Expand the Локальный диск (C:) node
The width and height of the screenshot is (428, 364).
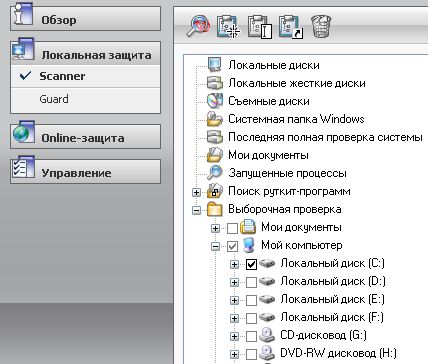point(234,264)
